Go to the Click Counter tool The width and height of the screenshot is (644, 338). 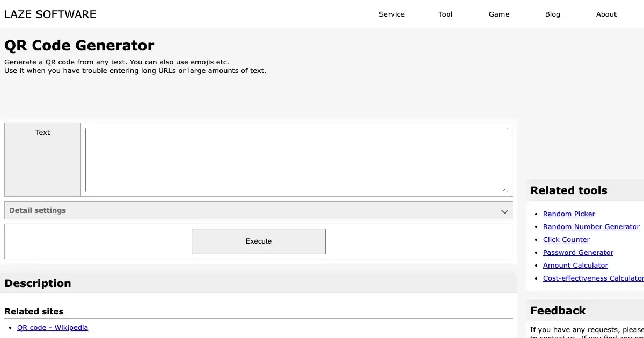[x=566, y=240]
